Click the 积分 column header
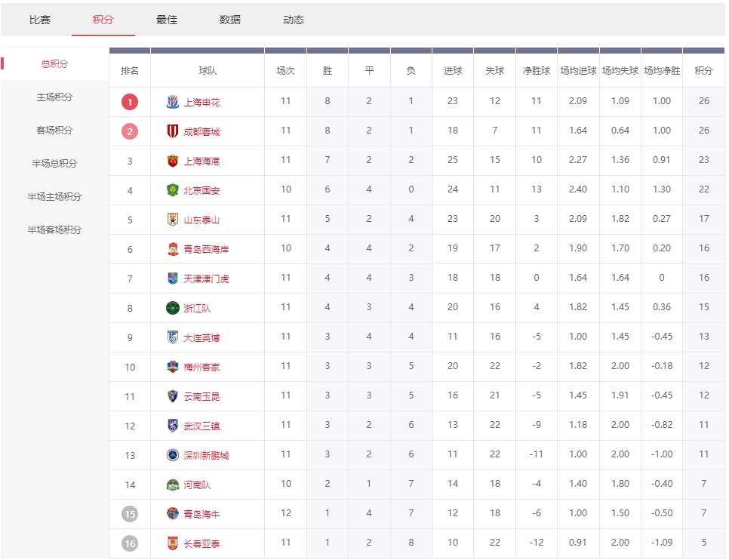The image size is (729, 560). [703, 71]
